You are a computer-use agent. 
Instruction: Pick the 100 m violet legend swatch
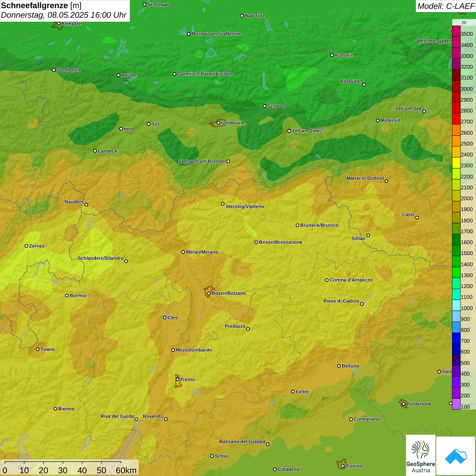click(x=456, y=404)
